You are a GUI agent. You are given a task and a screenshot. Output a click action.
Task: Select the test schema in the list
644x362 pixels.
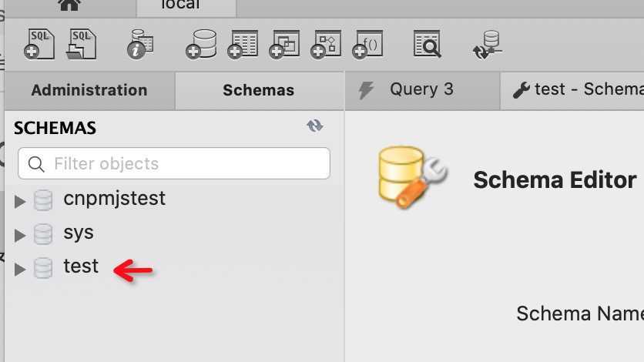pos(81,266)
